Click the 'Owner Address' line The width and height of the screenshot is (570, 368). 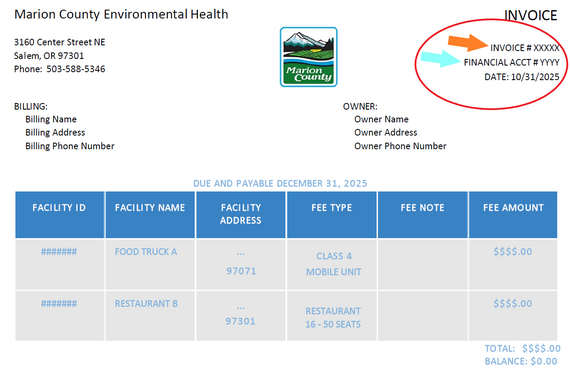coord(386,132)
